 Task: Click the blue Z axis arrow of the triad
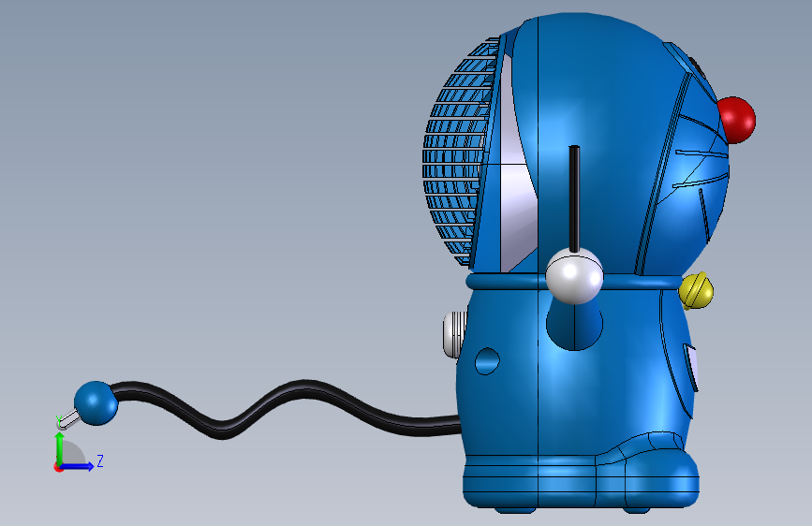click(78, 466)
